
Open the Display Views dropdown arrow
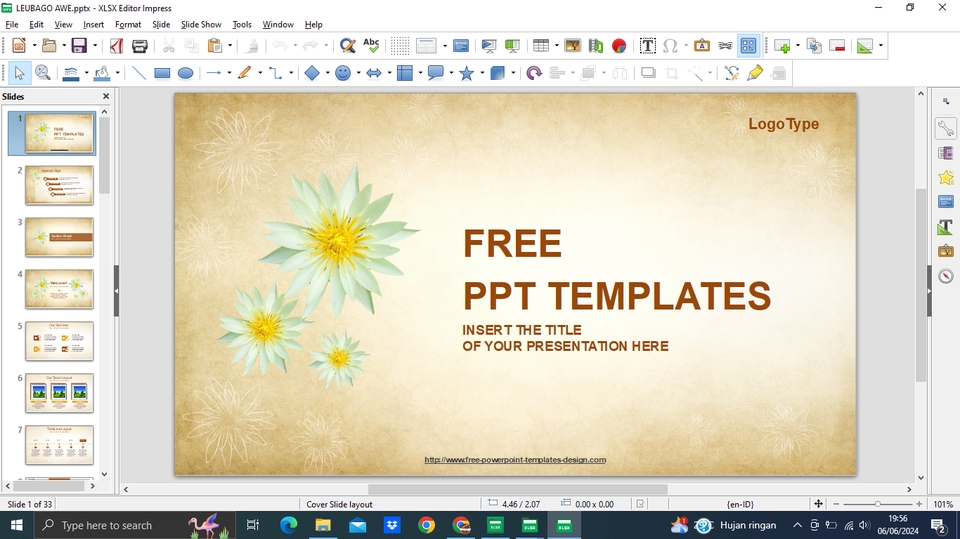[444, 46]
